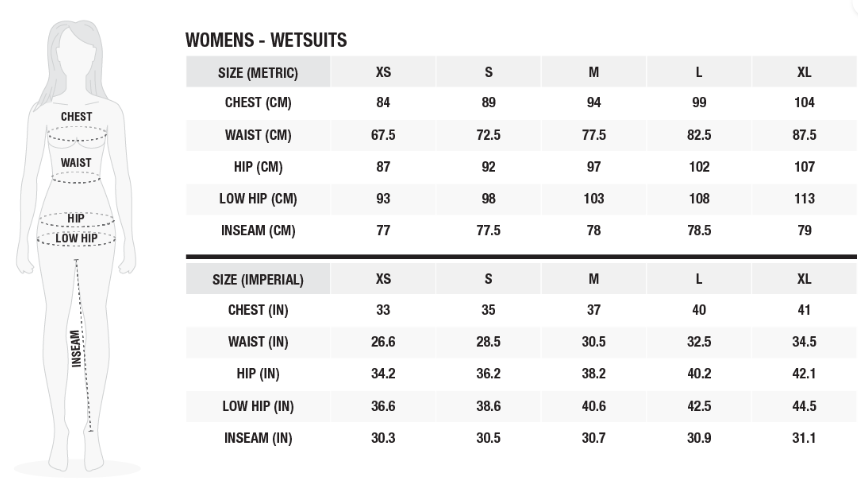Click the LOW HIP (CM) row label
Viewport: 858px width, 490px height.
258,199
